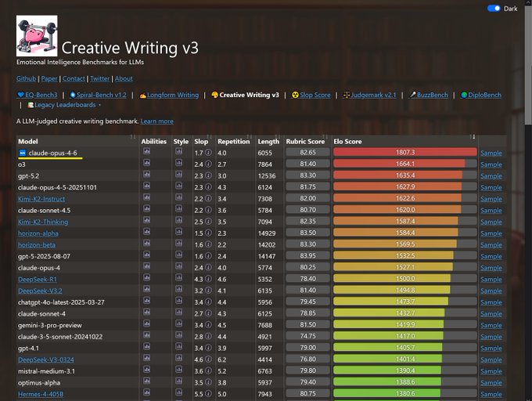Open Style chart icon for claude-opus-4-6
The width and height of the screenshot is (532, 401).
click(179, 151)
